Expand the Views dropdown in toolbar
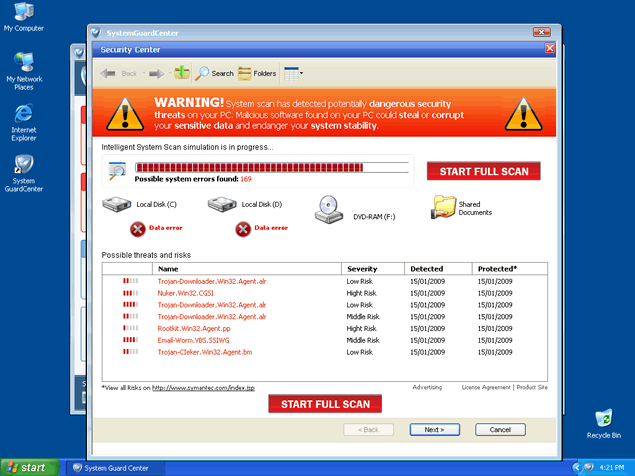Viewport: 635px width, 476px height. [x=293, y=73]
